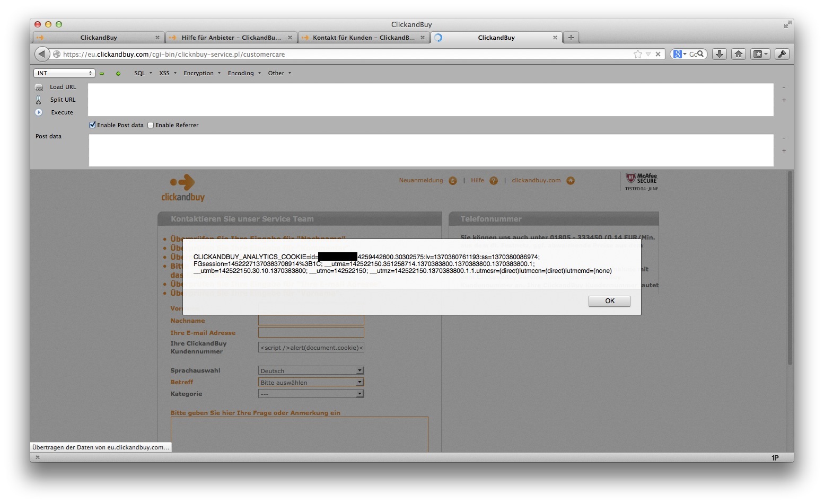The image size is (824, 504).
Task: Click the site identity globe icon
Action: [57, 54]
